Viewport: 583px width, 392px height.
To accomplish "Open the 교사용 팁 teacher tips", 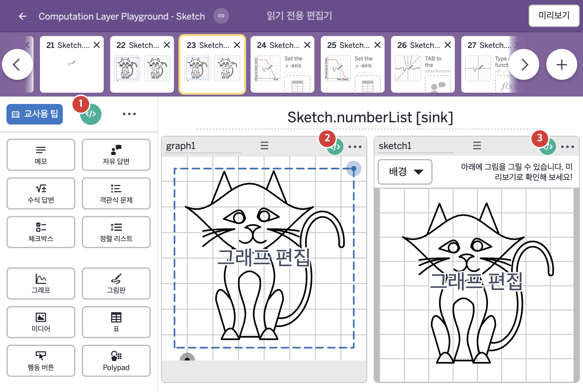I will (35, 114).
